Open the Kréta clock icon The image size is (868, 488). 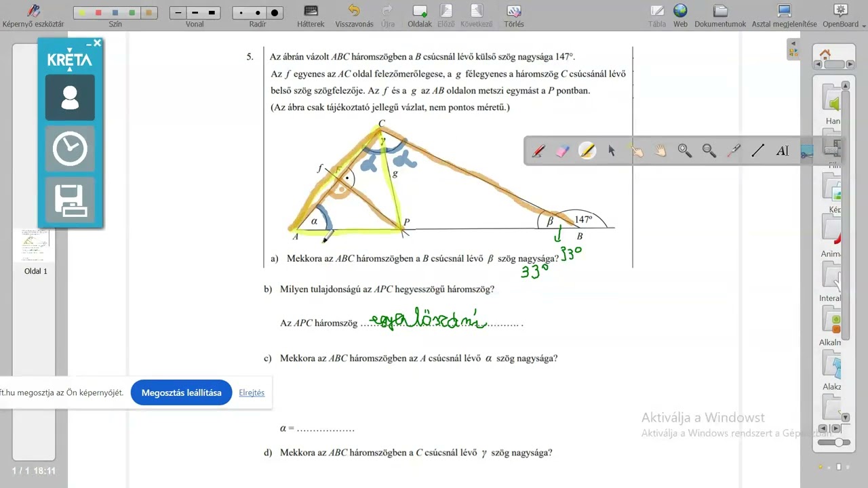pyautogui.click(x=70, y=148)
